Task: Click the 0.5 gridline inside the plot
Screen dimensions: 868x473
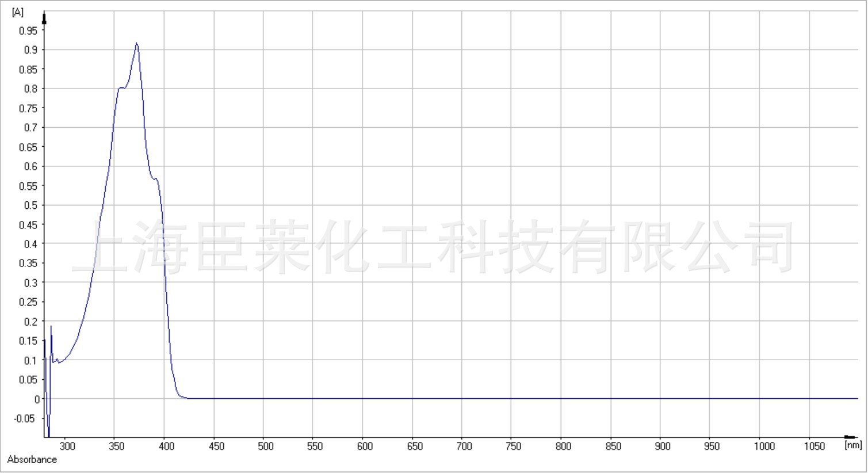Action: [x=403, y=204]
